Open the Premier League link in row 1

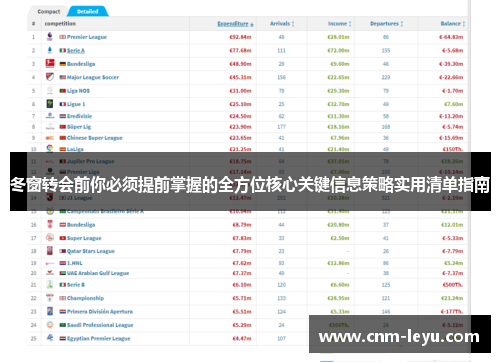(x=87, y=37)
